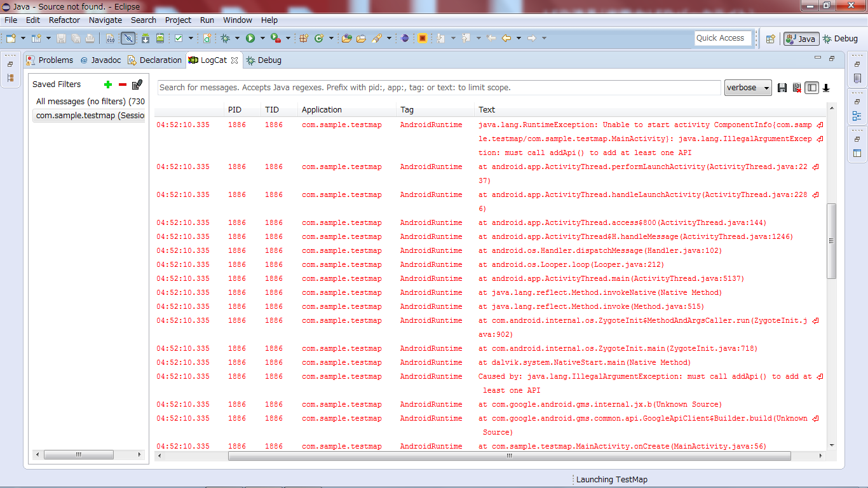Click the Quick Access field

tap(723, 38)
